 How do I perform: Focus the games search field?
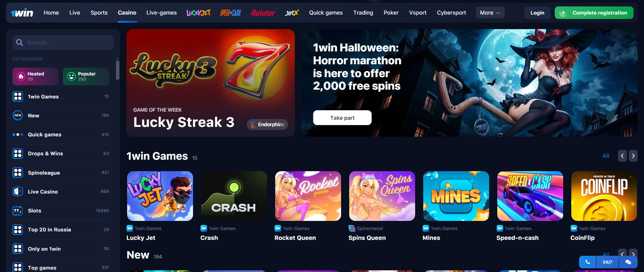[63, 43]
